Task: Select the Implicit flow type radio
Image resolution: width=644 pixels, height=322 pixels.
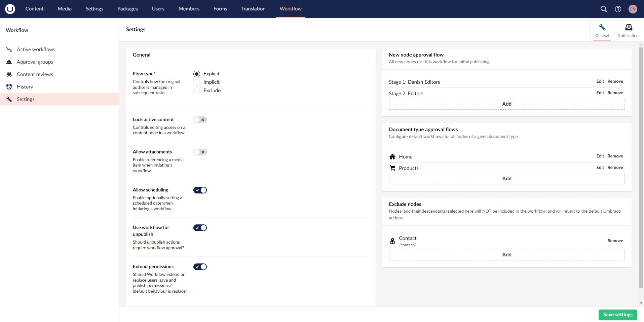Action: coord(197,82)
